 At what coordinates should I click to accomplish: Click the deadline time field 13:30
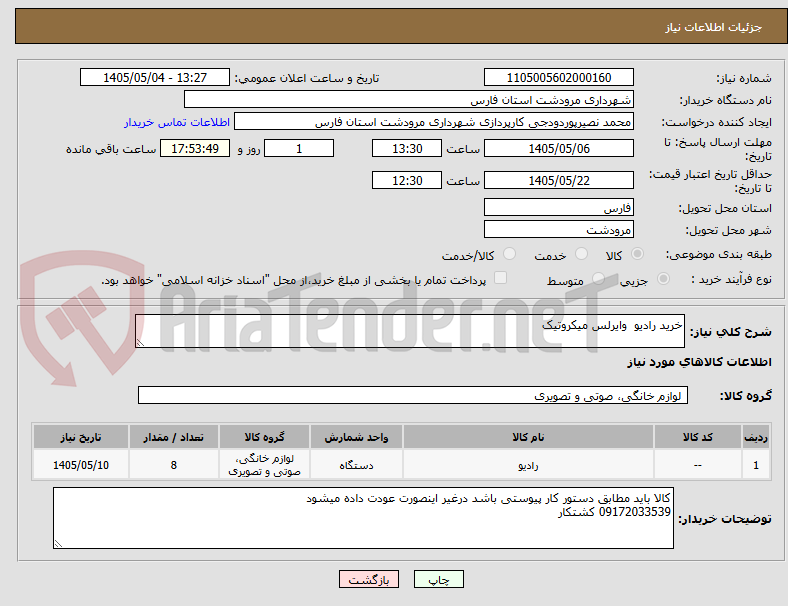point(407,148)
